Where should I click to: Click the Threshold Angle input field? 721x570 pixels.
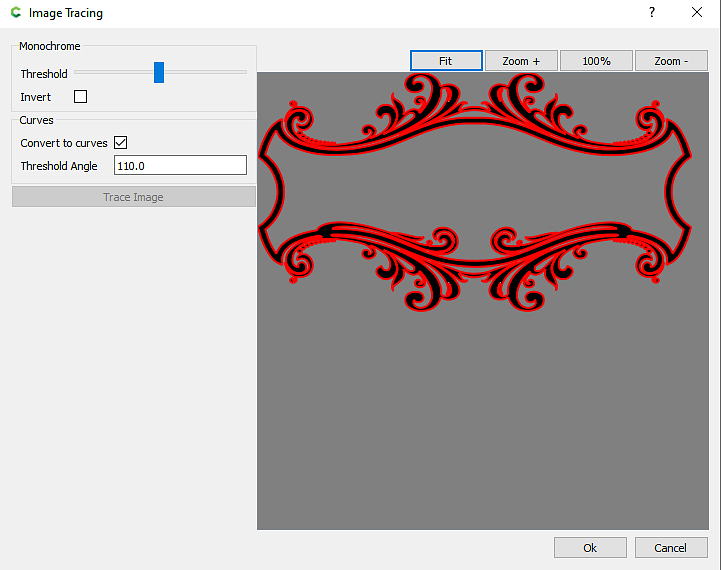click(180, 165)
